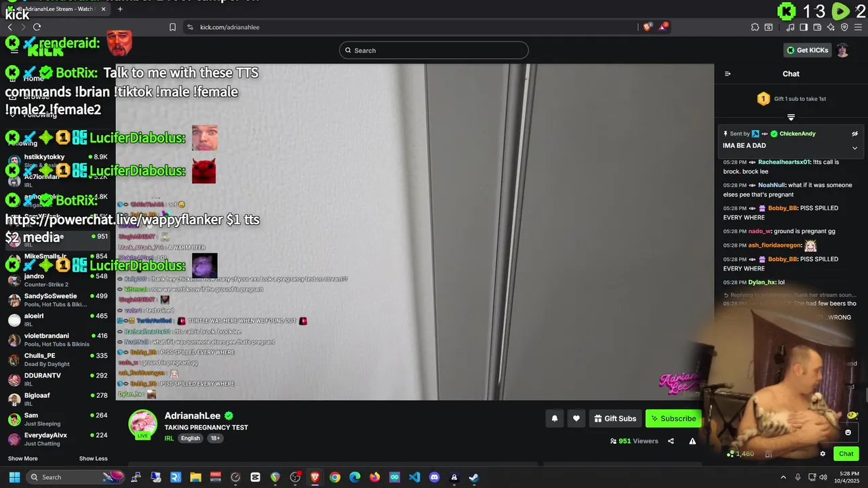Click Show Less in sidebar

coord(94,459)
